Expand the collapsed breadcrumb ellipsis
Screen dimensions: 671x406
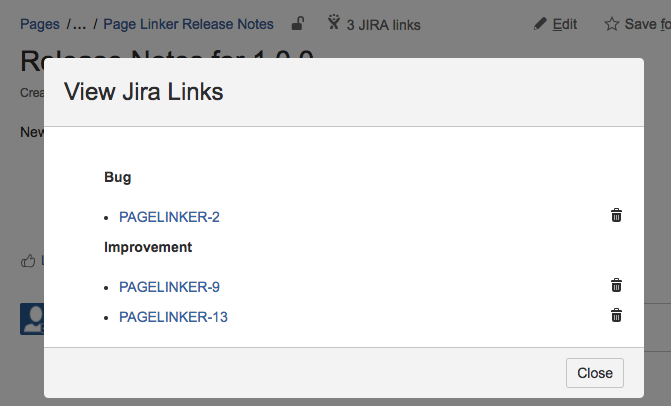point(80,24)
